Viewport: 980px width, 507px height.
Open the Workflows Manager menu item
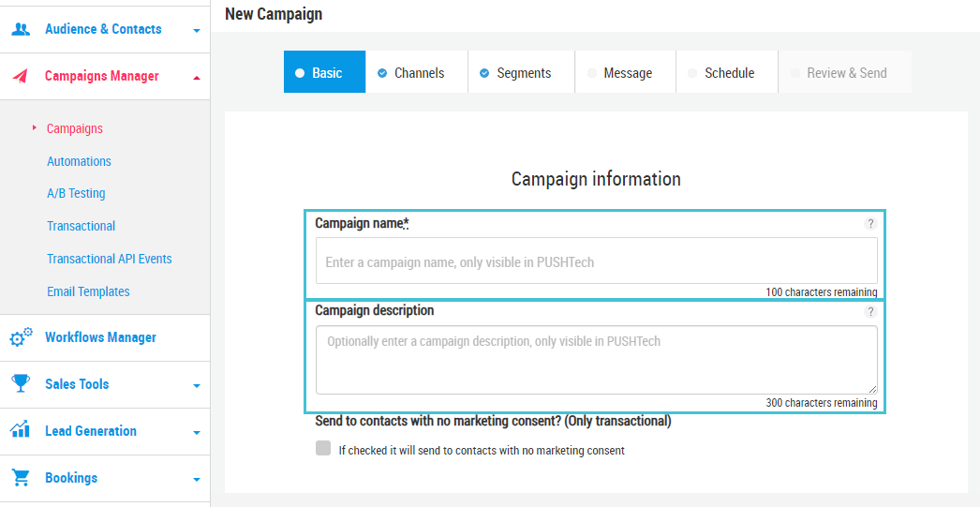[100, 337]
